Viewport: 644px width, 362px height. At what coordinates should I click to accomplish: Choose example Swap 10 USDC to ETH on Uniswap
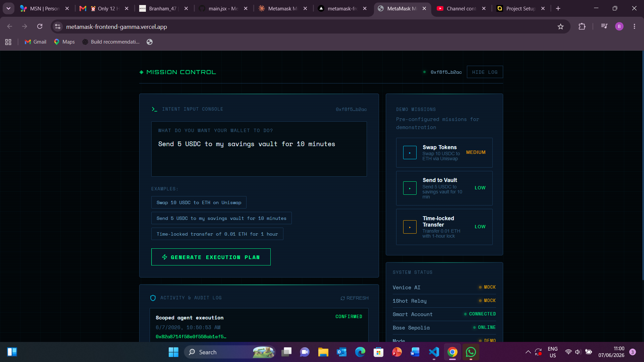pos(199,202)
